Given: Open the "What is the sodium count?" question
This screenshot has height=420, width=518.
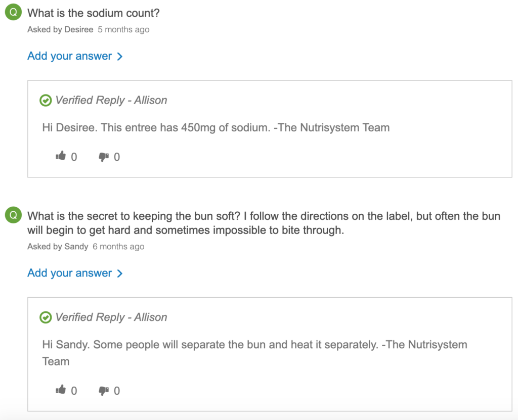Looking at the screenshot, I should click(x=94, y=13).
